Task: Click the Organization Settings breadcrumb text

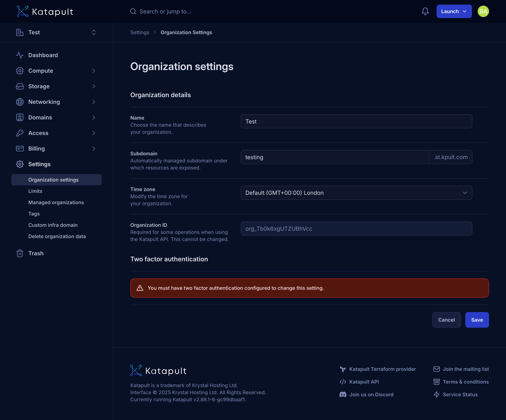Action: coord(186,32)
